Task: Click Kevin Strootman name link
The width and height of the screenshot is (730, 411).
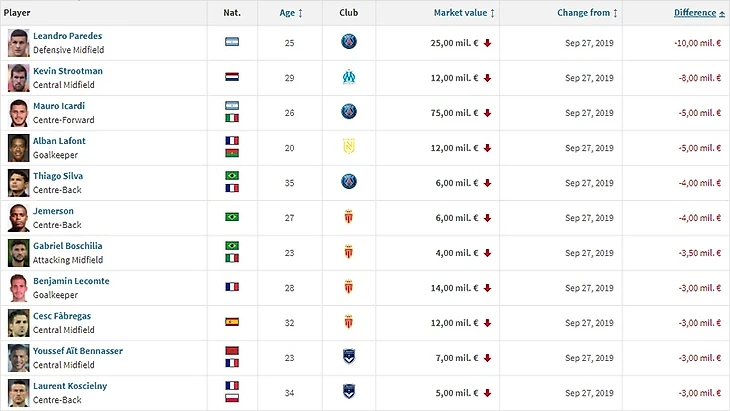Action: (67, 71)
